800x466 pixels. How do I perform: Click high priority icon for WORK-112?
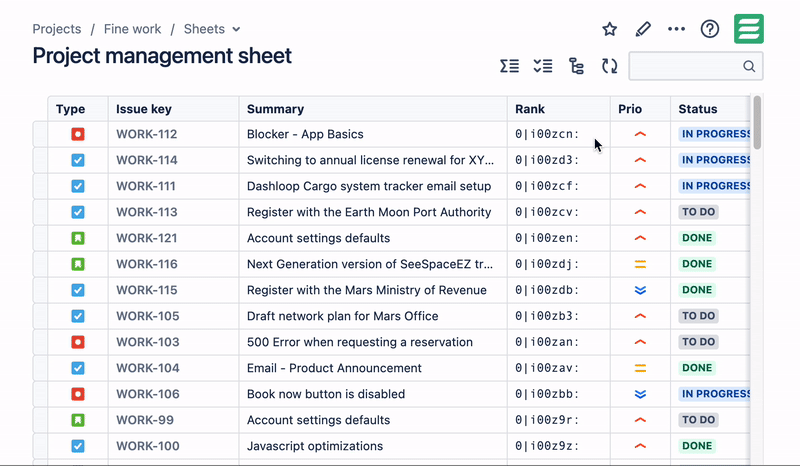(x=640, y=134)
